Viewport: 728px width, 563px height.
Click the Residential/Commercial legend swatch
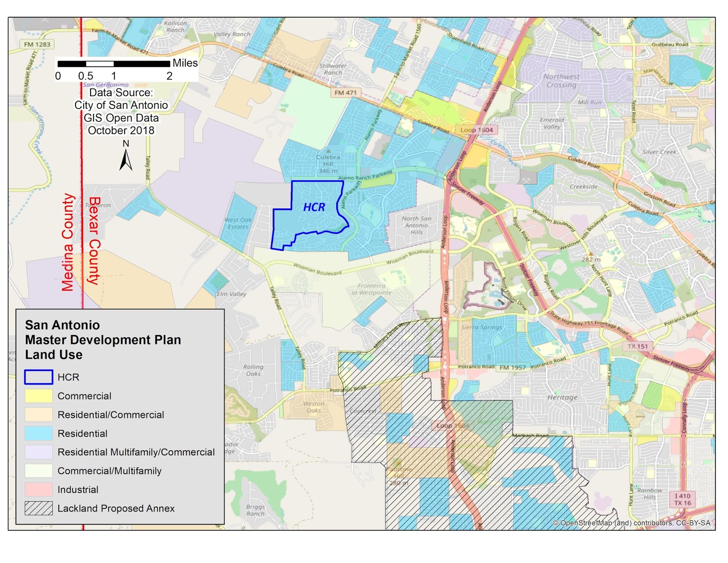pyautogui.click(x=39, y=415)
